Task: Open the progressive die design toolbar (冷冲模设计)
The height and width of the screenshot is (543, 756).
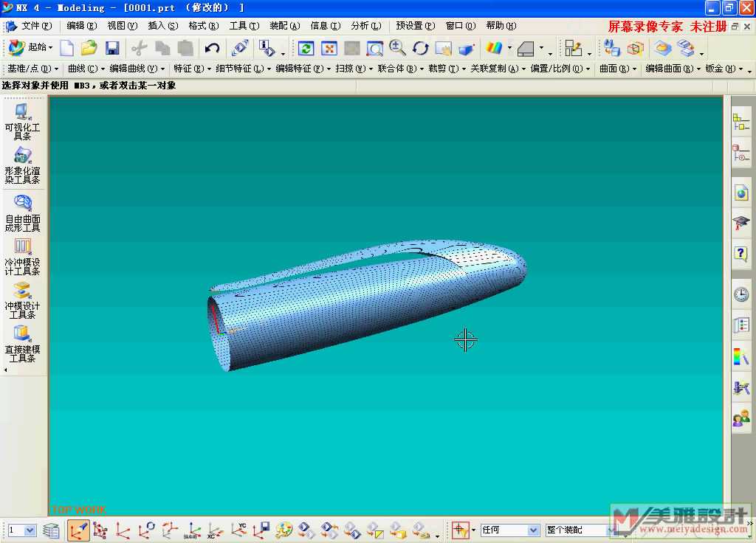Action: pyautogui.click(x=22, y=257)
